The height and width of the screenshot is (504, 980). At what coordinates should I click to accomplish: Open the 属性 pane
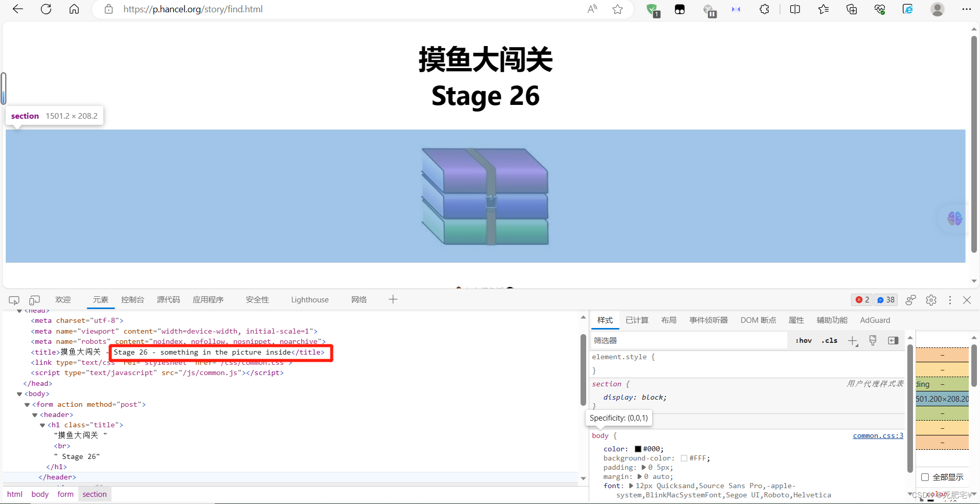click(796, 320)
